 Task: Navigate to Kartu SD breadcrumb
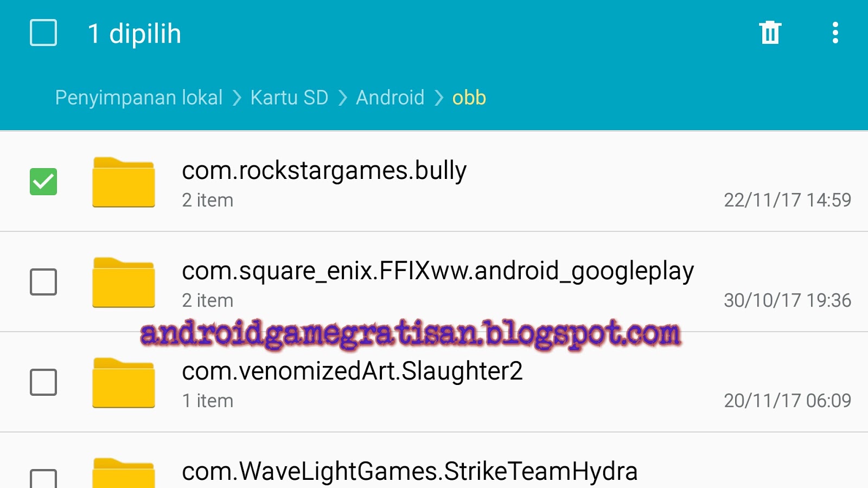[289, 98]
